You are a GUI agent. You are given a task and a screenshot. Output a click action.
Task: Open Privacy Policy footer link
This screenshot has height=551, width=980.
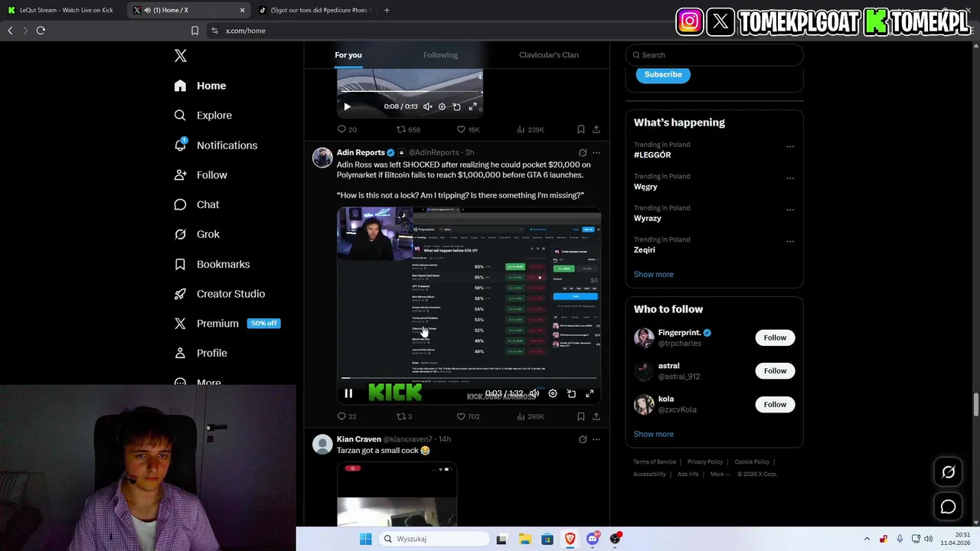click(x=705, y=462)
